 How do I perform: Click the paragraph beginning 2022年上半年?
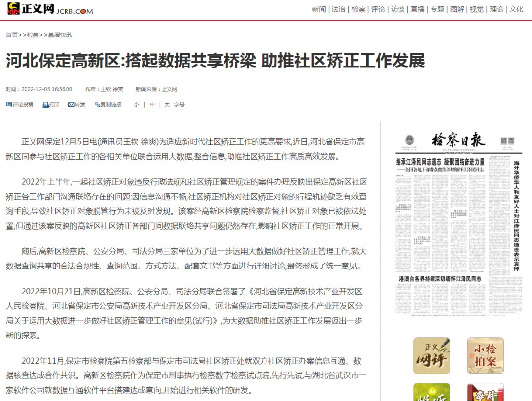[186, 204]
